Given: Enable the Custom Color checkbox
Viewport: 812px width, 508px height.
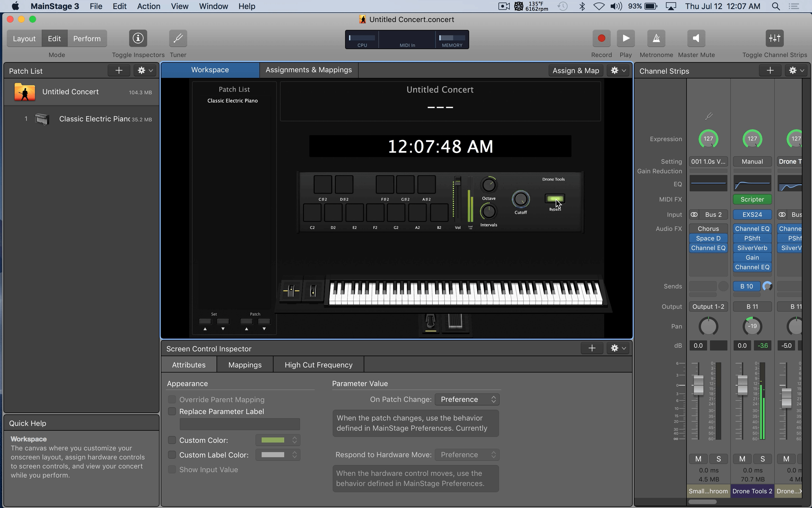Looking at the screenshot, I should 172,440.
